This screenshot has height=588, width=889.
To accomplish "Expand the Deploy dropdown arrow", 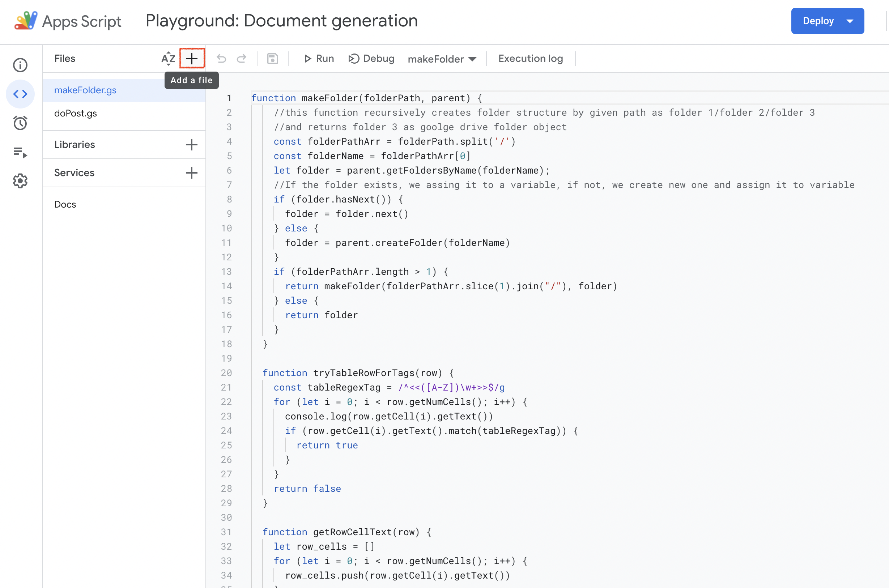I will pyautogui.click(x=850, y=21).
